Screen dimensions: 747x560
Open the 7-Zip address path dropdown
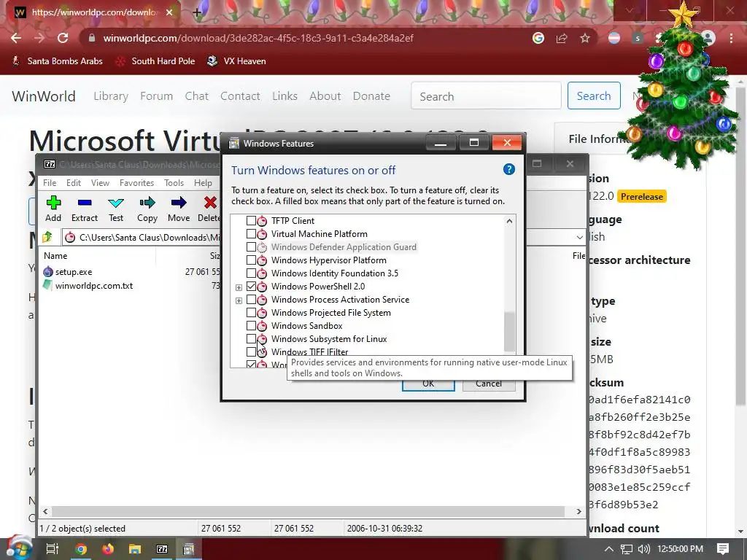579,237
